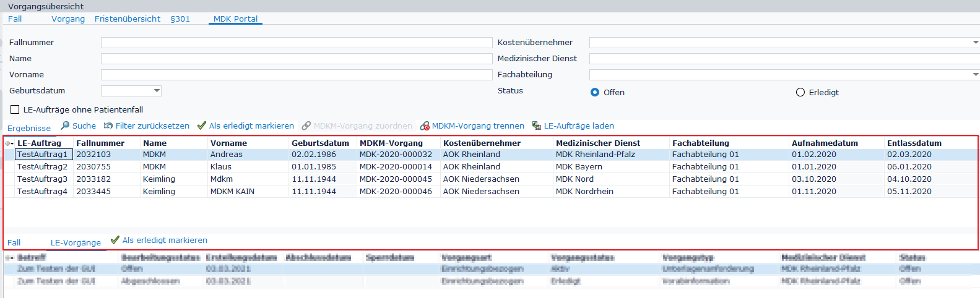Viewport: 980px width, 298px height.
Task: Click the Suche magnifier icon
Action: [65, 126]
